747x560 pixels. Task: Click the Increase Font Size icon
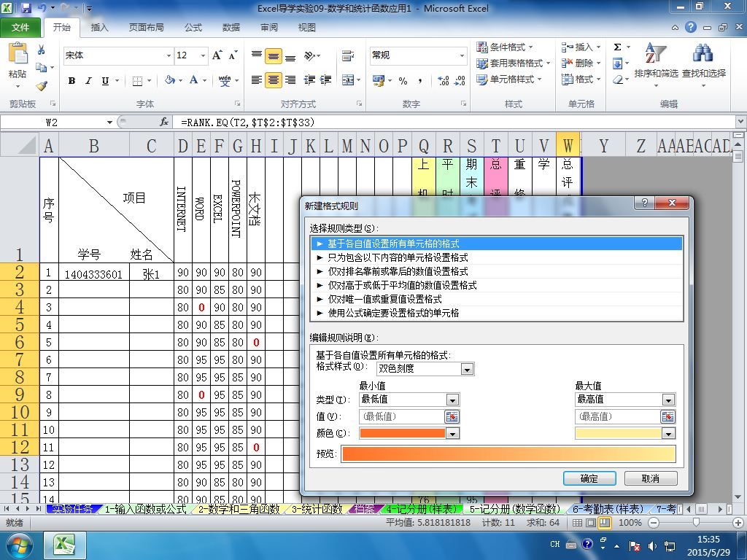click(217, 55)
